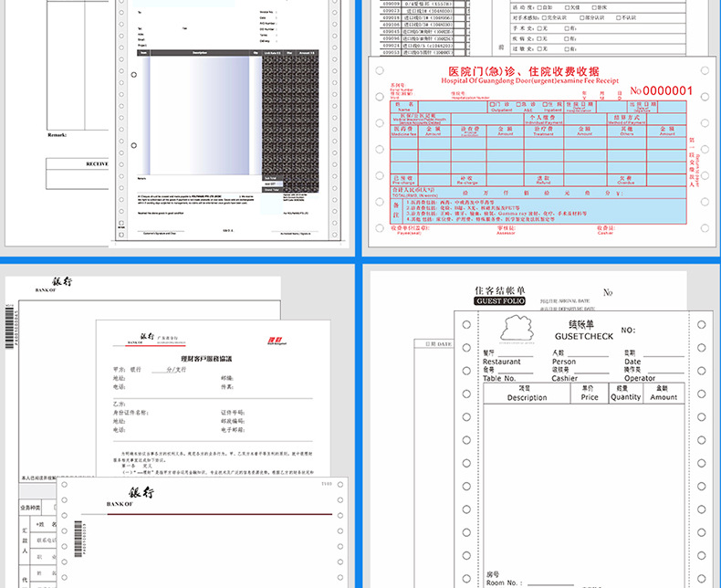Viewport: 721px width, 588px height.
Task: Click 'Hospital Of Guangdong' English subtitle
Action: (x=529, y=80)
